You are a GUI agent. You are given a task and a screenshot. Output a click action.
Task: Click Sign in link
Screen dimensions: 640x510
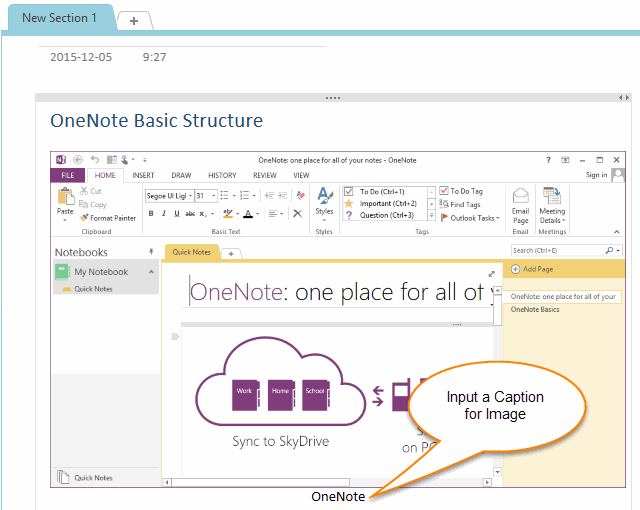point(596,175)
